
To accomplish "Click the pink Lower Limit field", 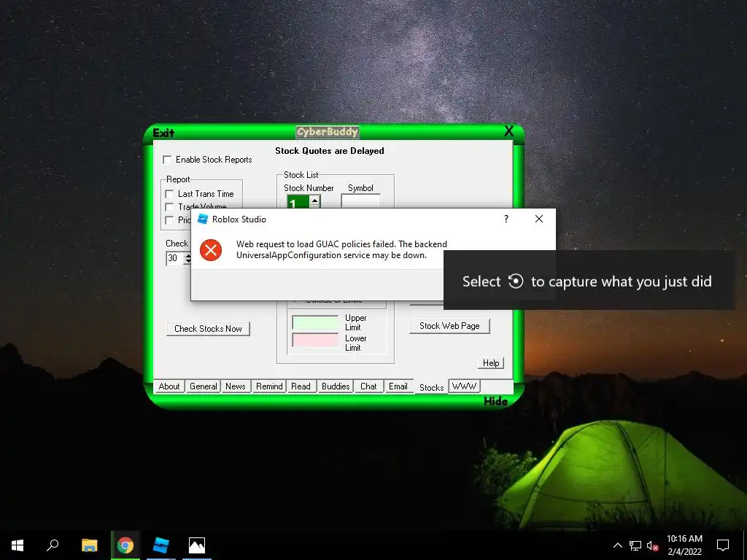I will click(315, 340).
